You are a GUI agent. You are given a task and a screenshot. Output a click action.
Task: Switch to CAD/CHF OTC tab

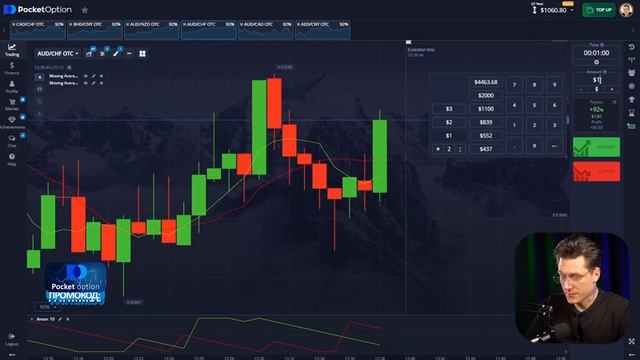(x=38, y=30)
